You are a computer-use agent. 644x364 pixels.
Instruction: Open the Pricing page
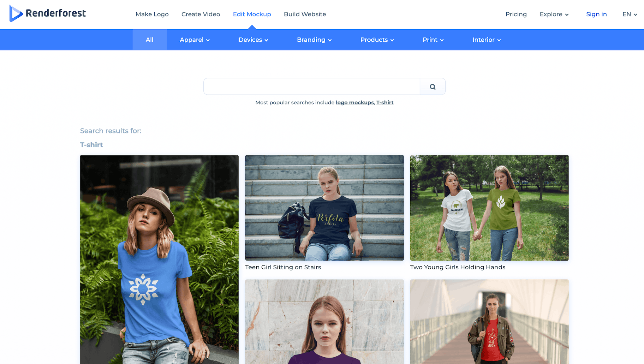516,14
